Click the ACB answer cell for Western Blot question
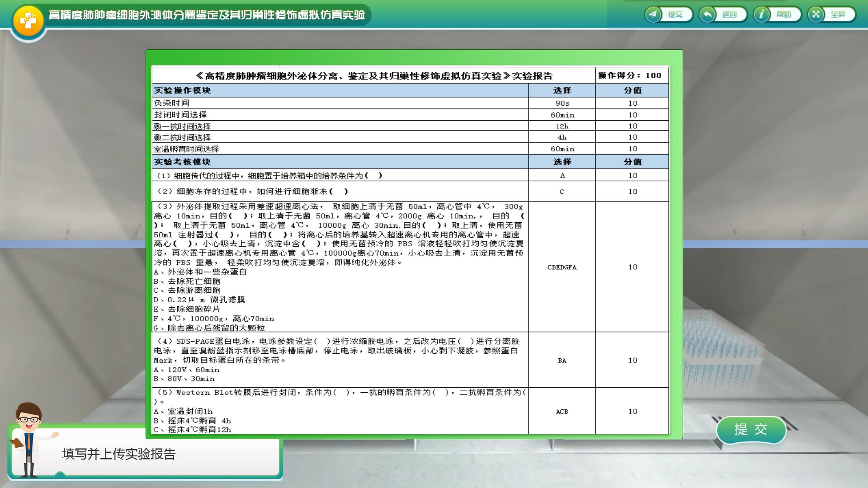 (562, 412)
